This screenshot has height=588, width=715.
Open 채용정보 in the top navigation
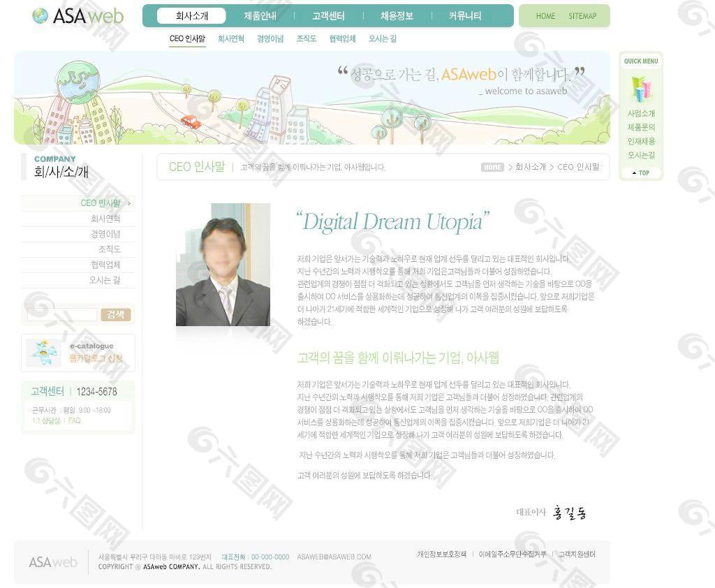[x=397, y=16]
